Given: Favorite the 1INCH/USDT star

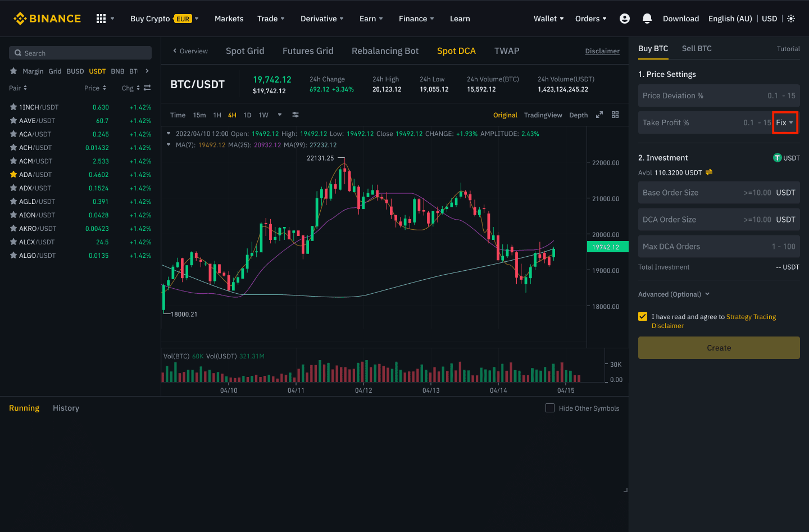Looking at the screenshot, I should pyautogui.click(x=13, y=107).
